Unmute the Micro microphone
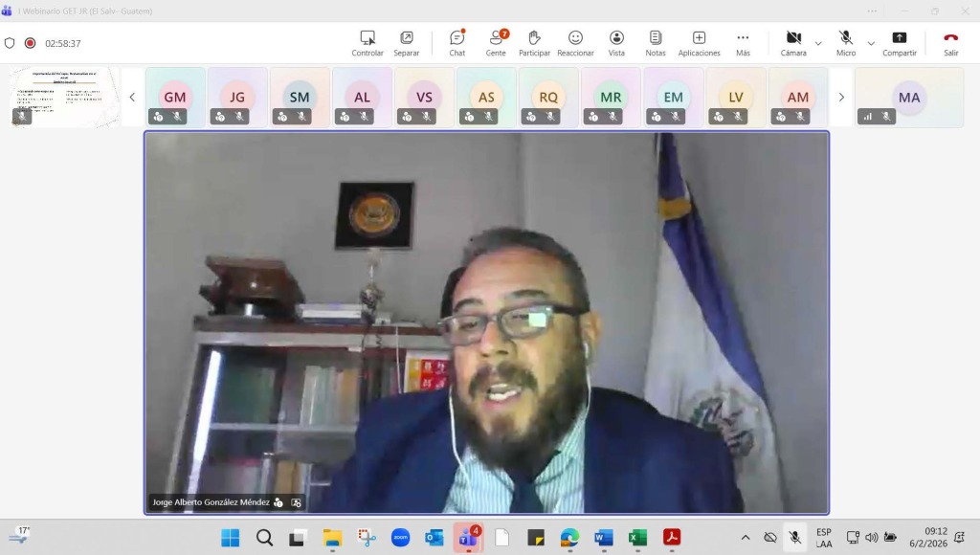980x555 pixels. [846, 43]
